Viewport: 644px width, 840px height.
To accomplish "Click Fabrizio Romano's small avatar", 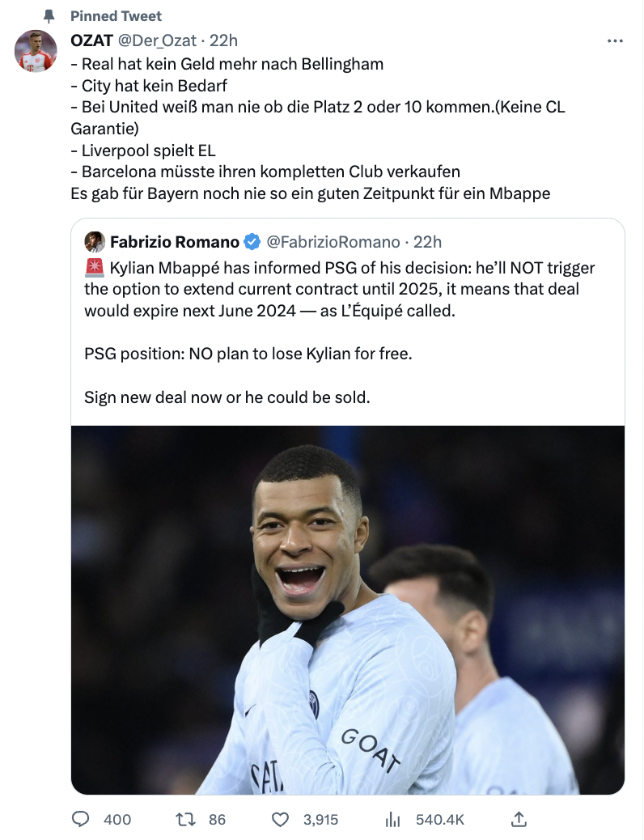I will pyautogui.click(x=95, y=242).
